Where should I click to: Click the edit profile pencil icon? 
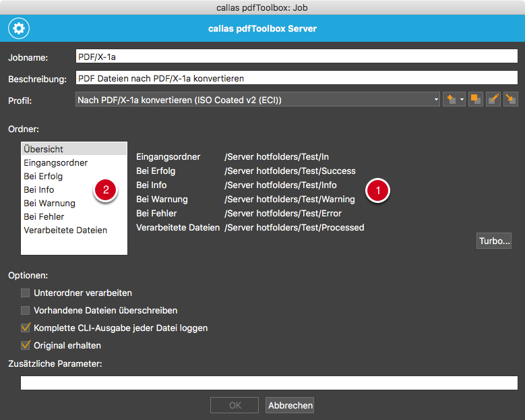click(493, 100)
